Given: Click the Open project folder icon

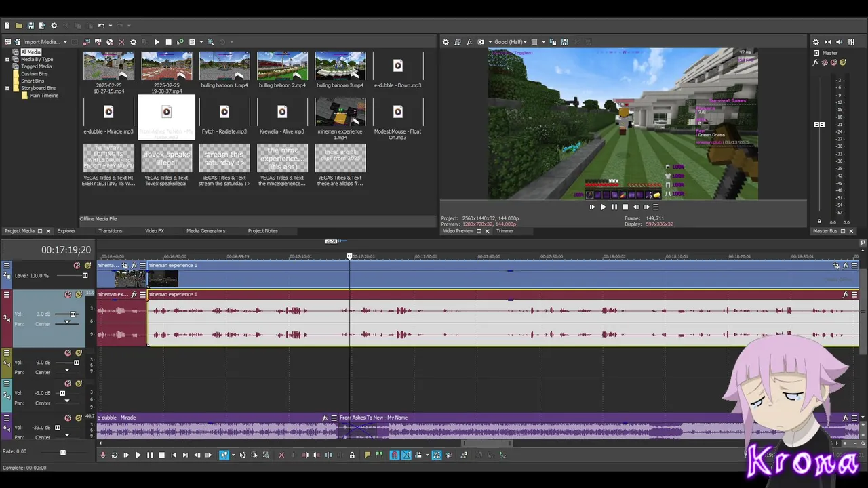Looking at the screenshot, I should (19, 26).
